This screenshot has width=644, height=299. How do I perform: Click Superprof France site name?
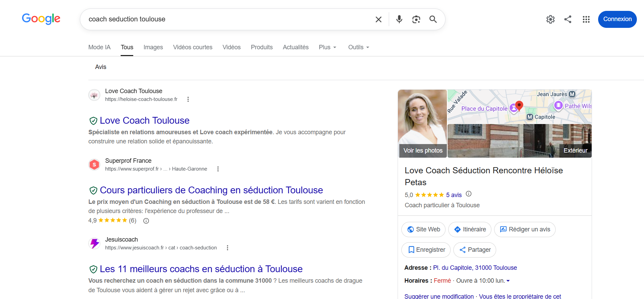(128, 161)
